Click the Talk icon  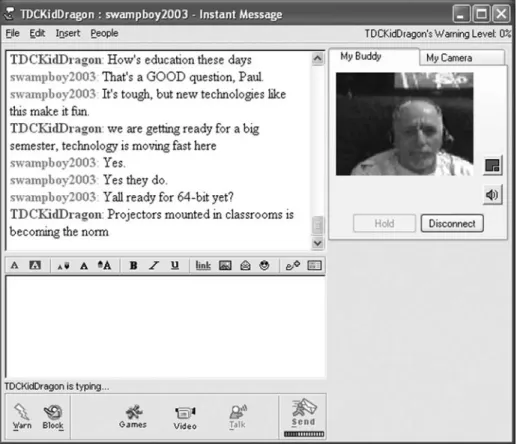[x=238, y=417]
